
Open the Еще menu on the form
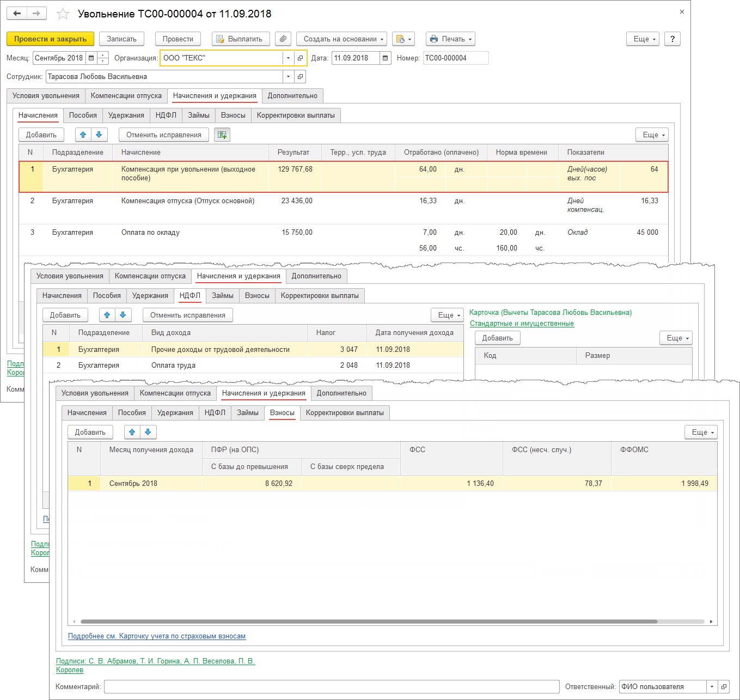pyautogui.click(x=643, y=39)
